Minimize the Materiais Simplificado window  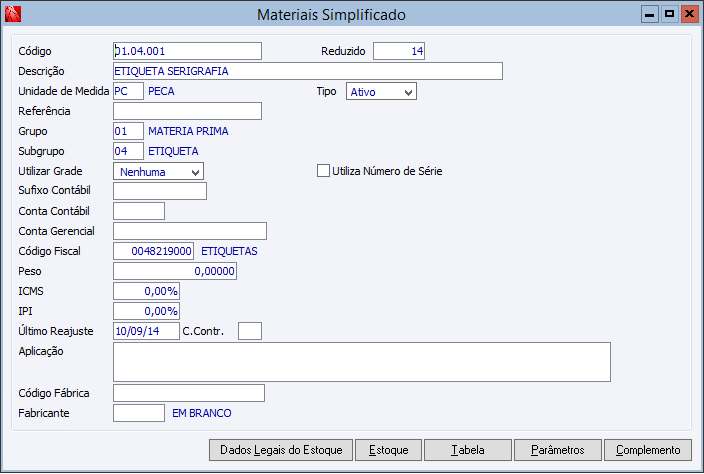pyautogui.click(x=649, y=14)
